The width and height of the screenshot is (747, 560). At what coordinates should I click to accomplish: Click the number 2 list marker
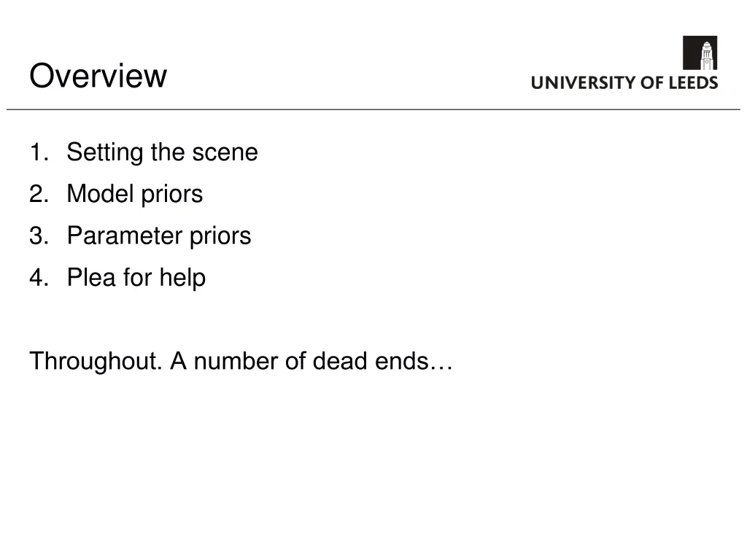[39, 194]
